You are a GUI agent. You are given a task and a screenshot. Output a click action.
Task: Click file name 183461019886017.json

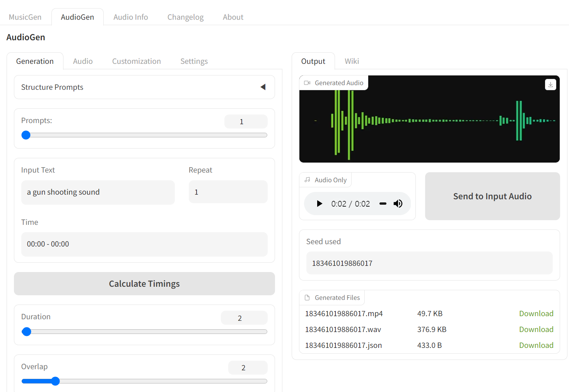tap(343, 345)
